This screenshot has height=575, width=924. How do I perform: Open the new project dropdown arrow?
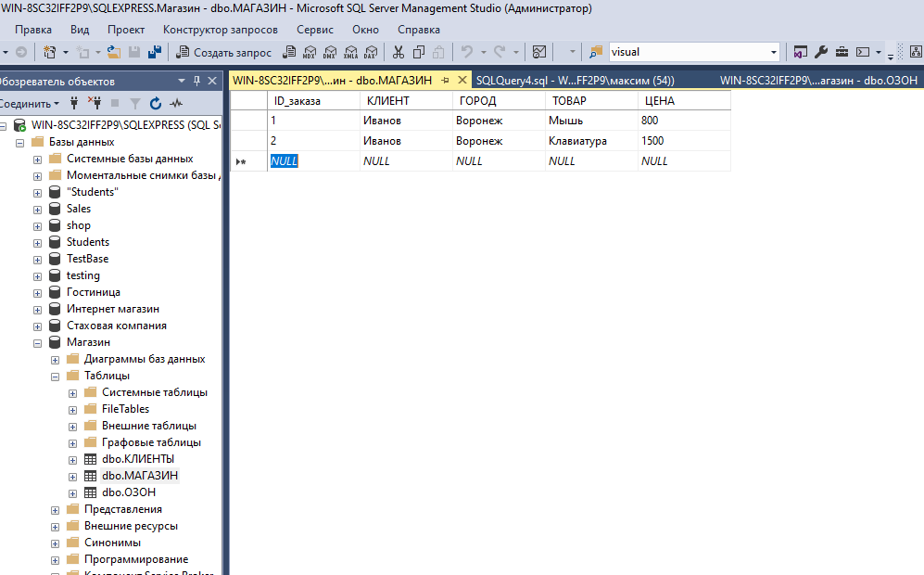tap(66, 53)
